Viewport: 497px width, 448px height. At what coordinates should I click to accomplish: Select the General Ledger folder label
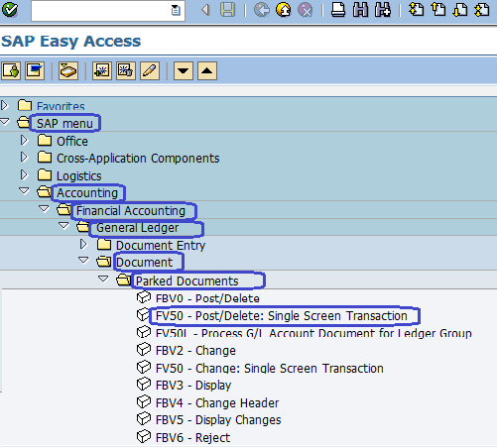[x=137, y=228]
